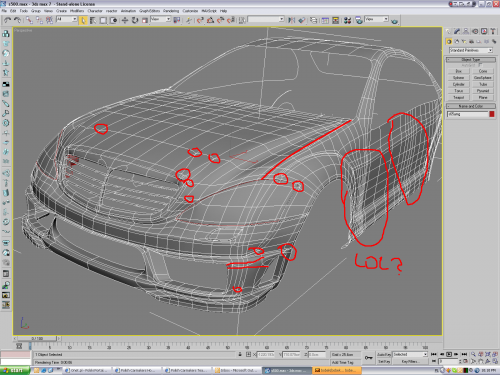
Task: Select the Lights category icon
Action: tap(464, 42)
